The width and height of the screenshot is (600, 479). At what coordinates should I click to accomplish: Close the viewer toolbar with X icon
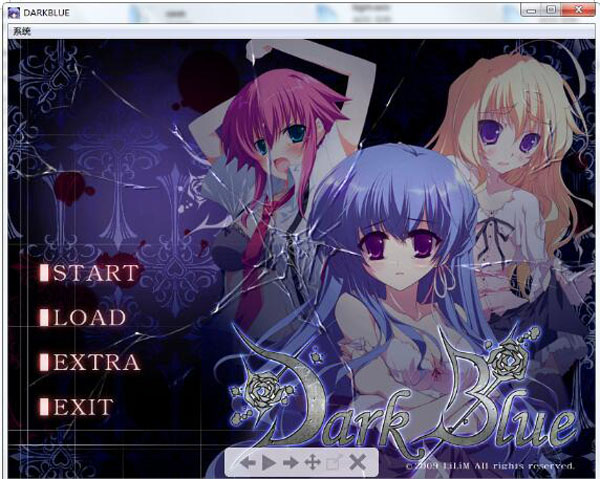[357, 463]
